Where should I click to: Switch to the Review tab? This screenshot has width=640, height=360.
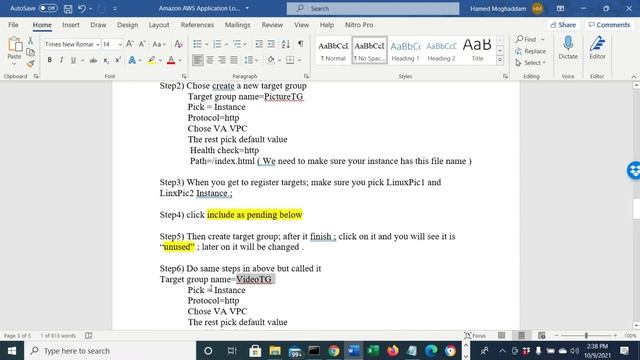(272, 25)
